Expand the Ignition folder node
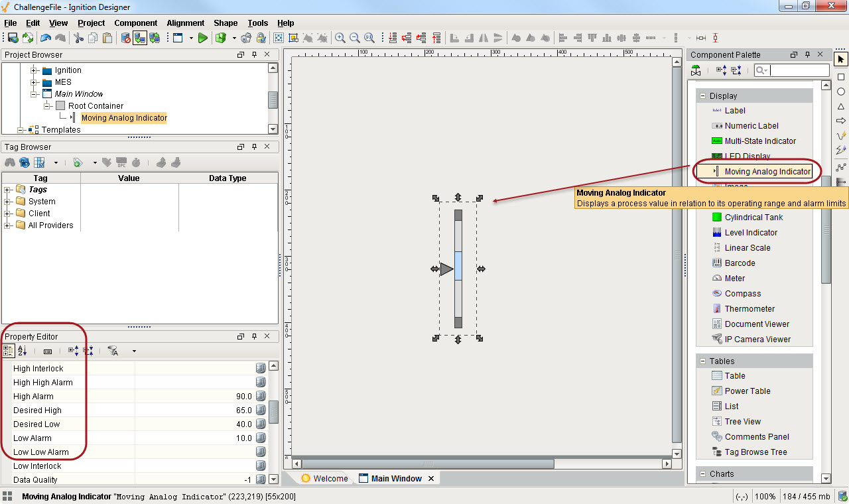Screen dimensions: 849x504 (x=34, y=70)
